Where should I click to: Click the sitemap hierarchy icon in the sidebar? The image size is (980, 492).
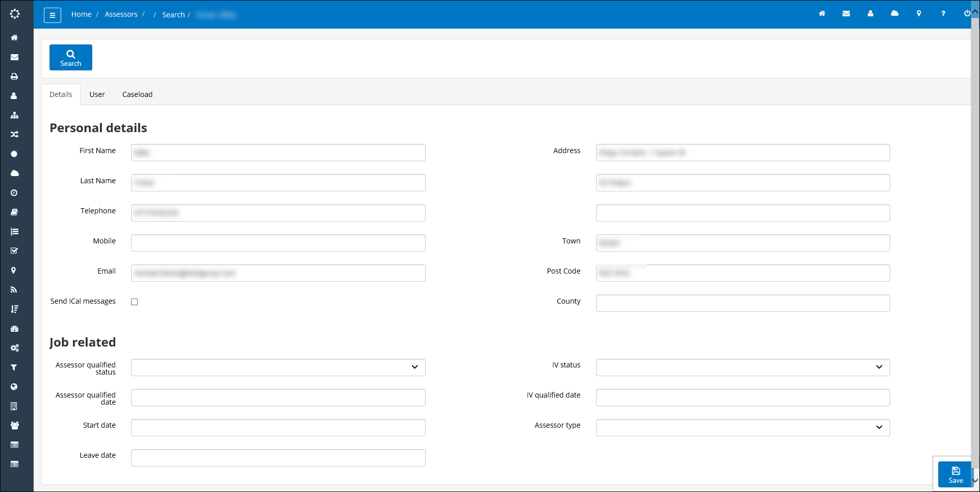[x=14, y=115]
